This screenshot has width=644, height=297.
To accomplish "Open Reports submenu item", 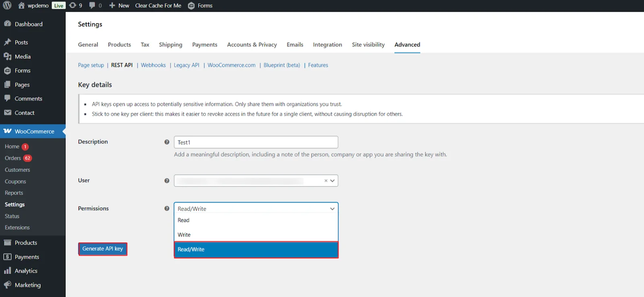I will pyautogui.click(x=14, y=193).
